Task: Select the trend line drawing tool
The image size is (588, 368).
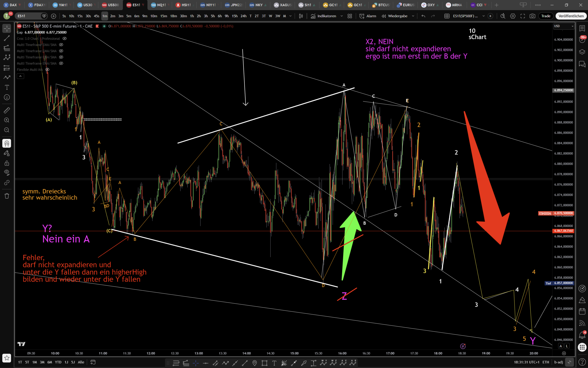Action: coord(7,38)
